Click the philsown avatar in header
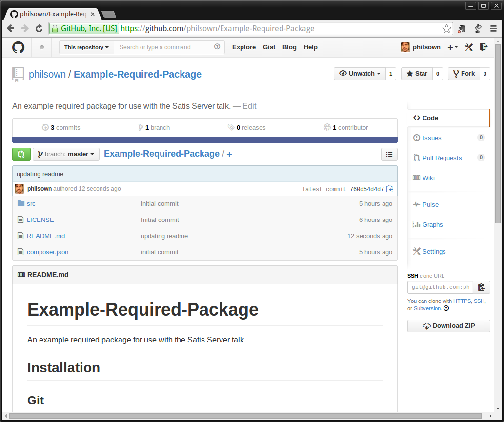Screen dimensions: 504x422 pyautogui.click(x=405, y=47)
